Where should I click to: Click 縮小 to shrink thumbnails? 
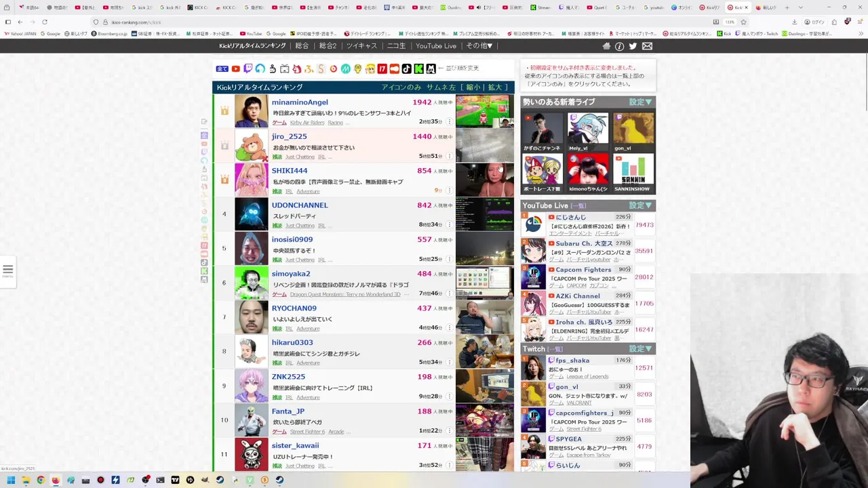pyautogui.click(x=473, y=87)
